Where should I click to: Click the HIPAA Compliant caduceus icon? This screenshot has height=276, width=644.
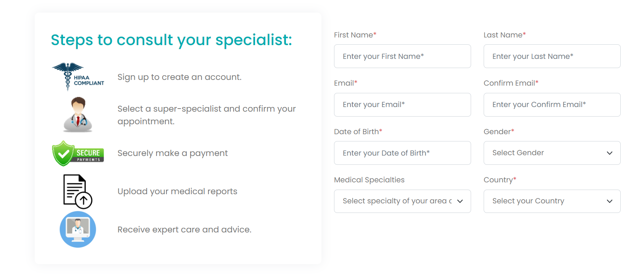pyautogui.click(x=77, y=77)
